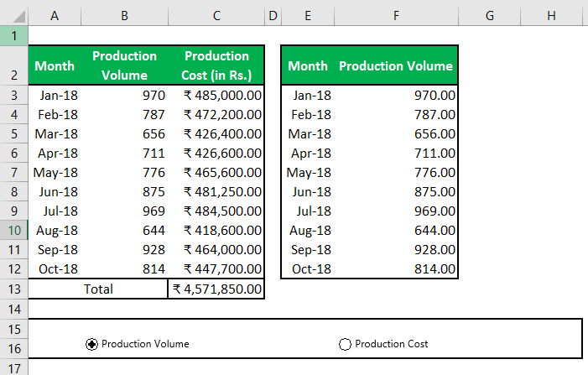Click volume cell 970 in column B
This screenshot has height=375, width=588.
[x=124, y=96]
